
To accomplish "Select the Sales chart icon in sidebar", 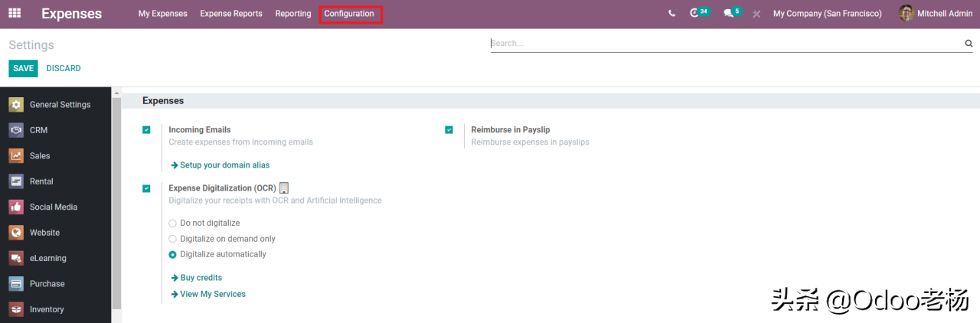I will (x=16, y=155).
